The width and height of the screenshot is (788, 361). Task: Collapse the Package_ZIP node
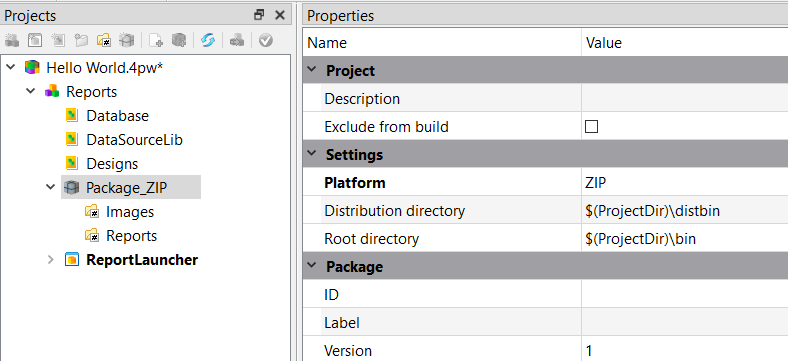(50, 188)
